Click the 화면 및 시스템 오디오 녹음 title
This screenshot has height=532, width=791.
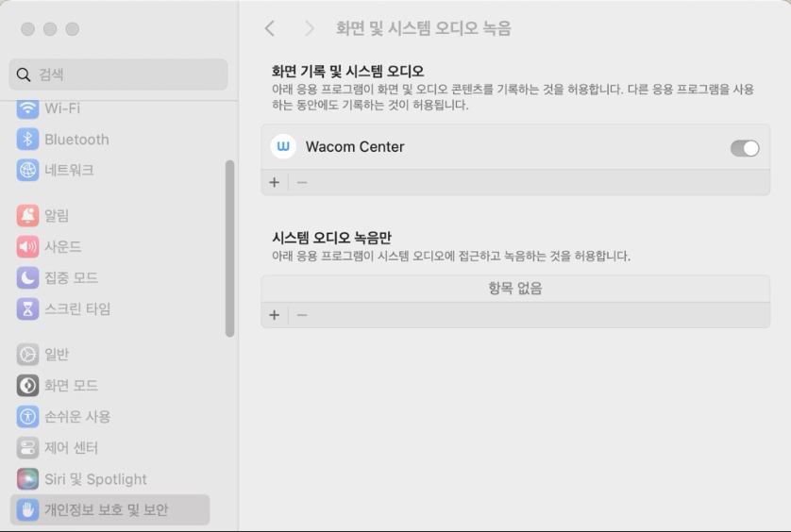point(424,28)
